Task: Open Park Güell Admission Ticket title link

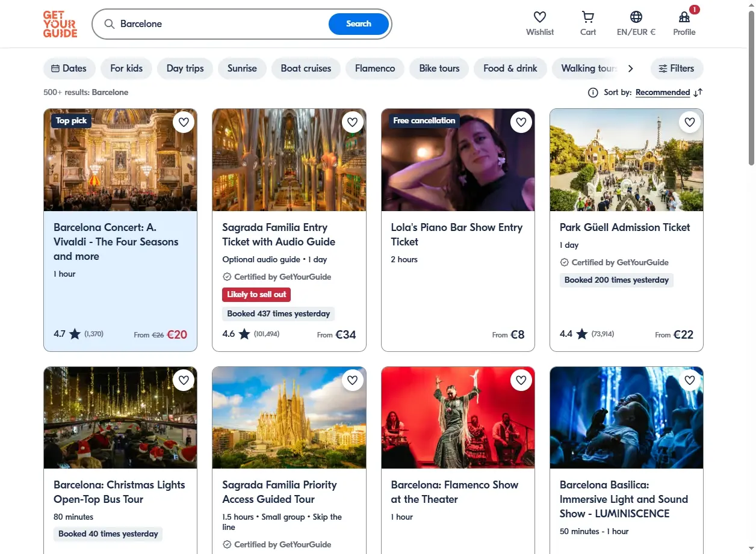Action: pos(625,227)
